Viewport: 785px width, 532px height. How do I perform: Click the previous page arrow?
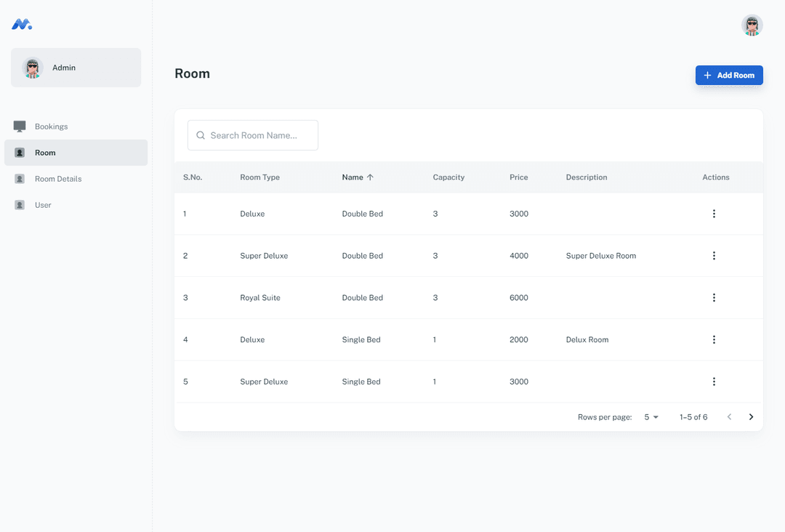click(729, 417)
